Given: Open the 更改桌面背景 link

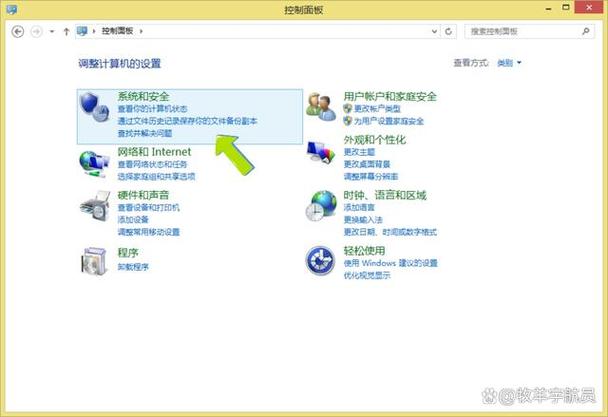Looking at the screenshot, I should (366, 163).
